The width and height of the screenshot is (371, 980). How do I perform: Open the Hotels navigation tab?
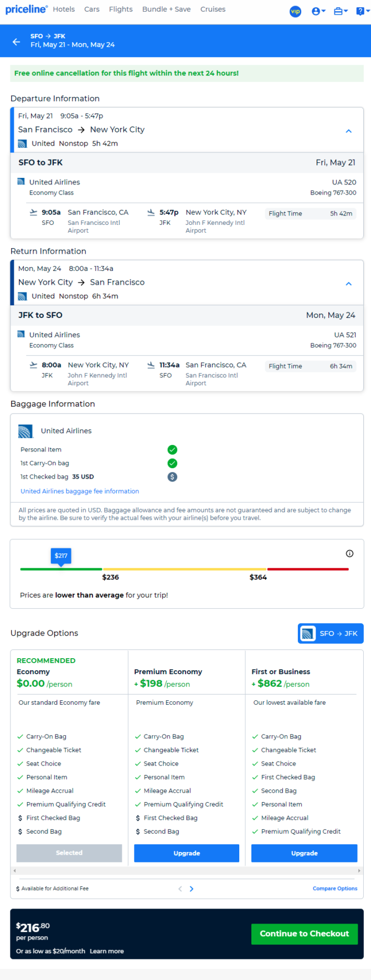coord(64,9)
